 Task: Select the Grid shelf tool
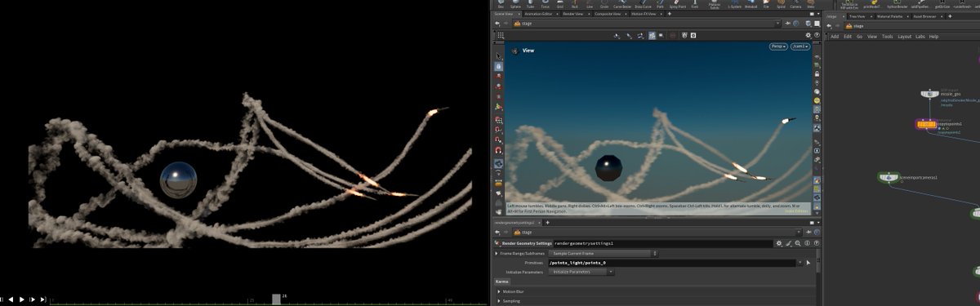pos(560,4)
